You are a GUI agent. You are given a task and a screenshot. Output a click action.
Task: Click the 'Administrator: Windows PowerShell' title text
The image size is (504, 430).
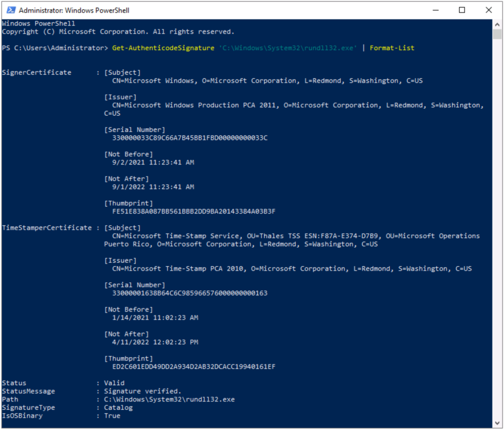[x=74, y=10]
